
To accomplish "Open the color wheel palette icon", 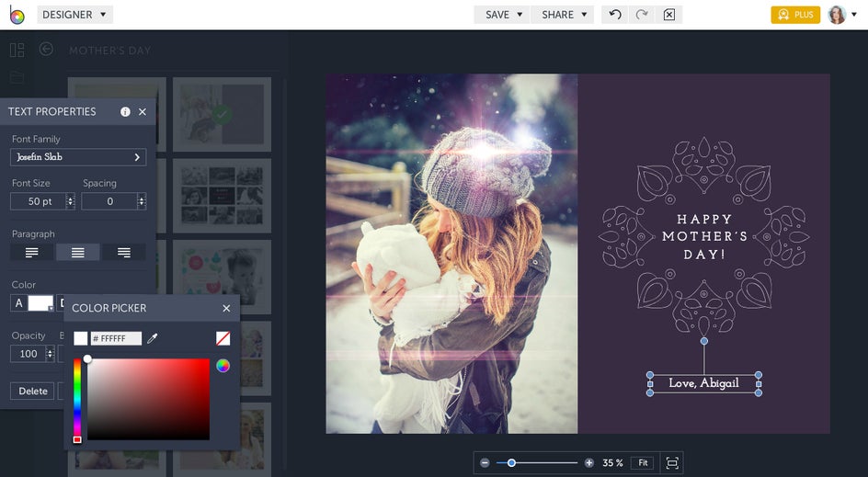I will (223, 366).
